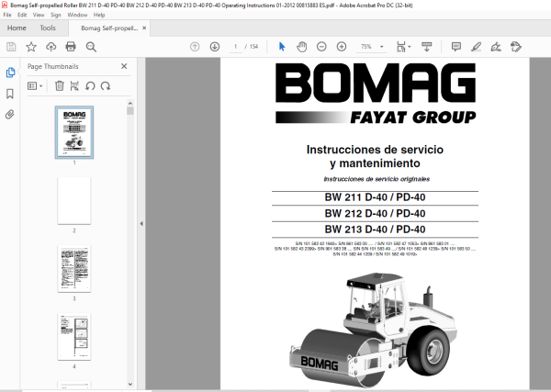Click the stamp tool icon
This screenshot has width=551, height=392.
(x=516, y=47)
